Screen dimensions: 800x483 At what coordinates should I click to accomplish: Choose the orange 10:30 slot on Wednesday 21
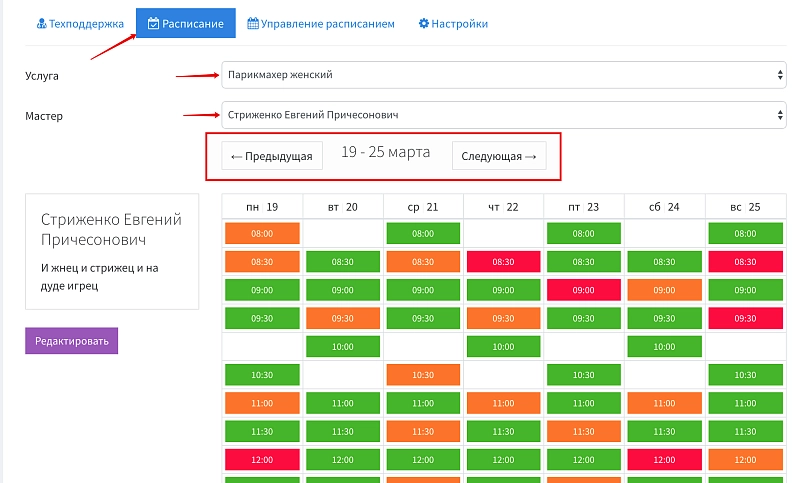pos(423,375)
